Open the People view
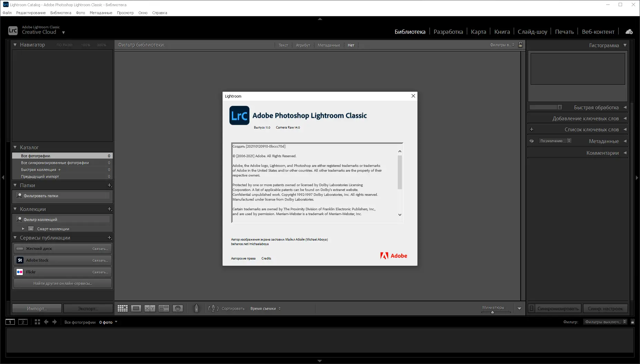The width and height of the screenshot is (640, 364). coord(178,308)
